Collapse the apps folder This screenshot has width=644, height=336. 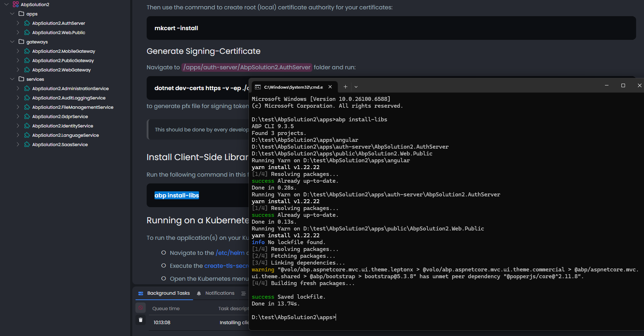[x=12, y=14]
